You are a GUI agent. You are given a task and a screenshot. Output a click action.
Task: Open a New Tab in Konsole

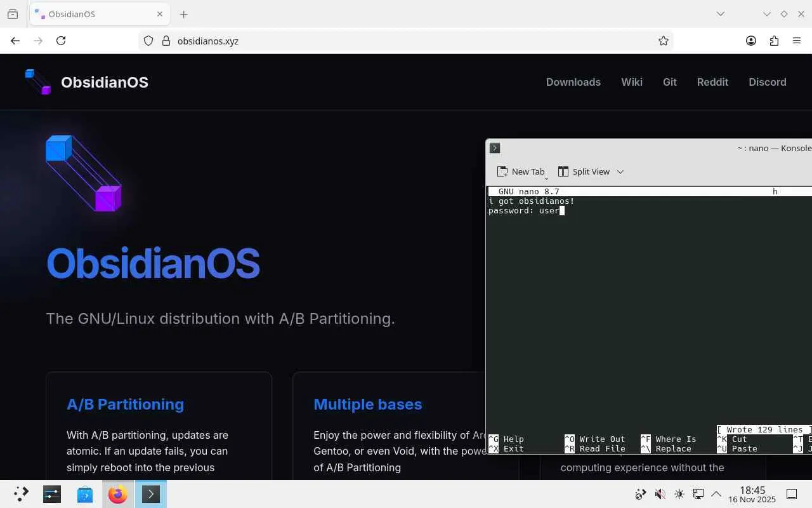pos(520,171)
